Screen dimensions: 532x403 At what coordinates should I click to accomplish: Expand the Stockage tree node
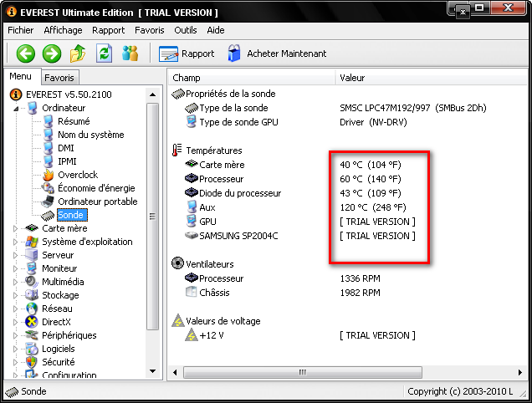click(x=15, y=295)
